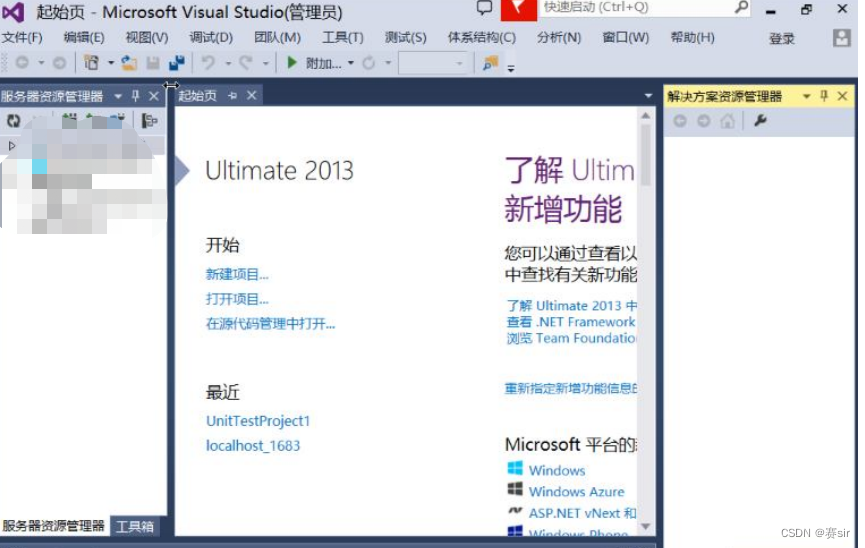Click the New Project toolbar icon
The width and height of the screenshot is (865, 548).
pyautogui.click(x=91, y=62)
